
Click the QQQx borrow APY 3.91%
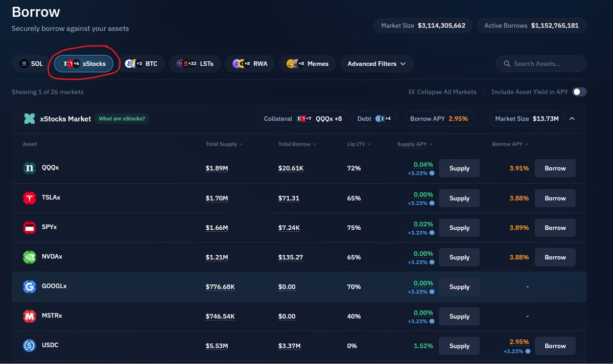tap(519, 168)
